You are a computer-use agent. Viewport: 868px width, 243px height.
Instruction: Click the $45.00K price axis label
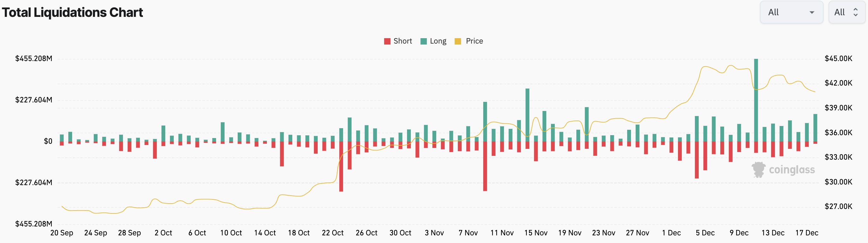(x=838, y=59)
